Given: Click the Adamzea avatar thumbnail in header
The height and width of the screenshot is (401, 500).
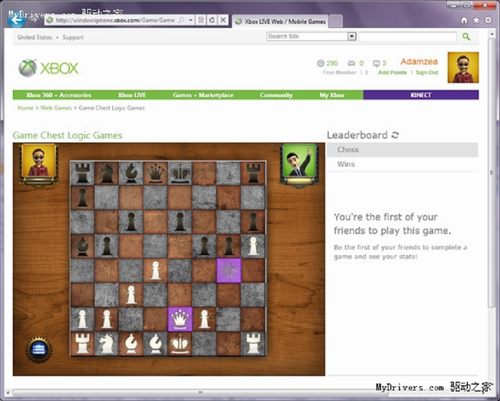Looking at the screenshot, I should 463,67.
